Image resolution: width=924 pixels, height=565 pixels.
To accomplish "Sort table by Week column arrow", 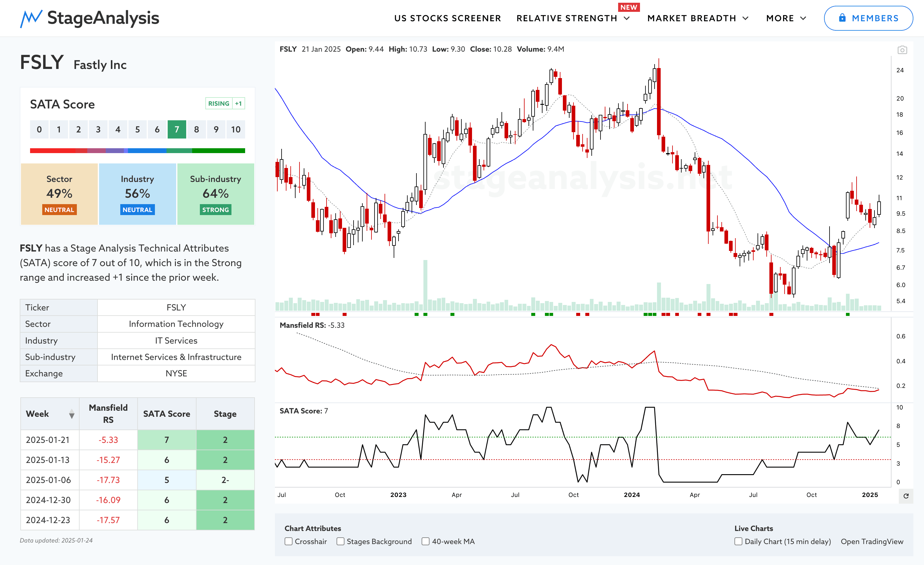I will pos(72,414).
